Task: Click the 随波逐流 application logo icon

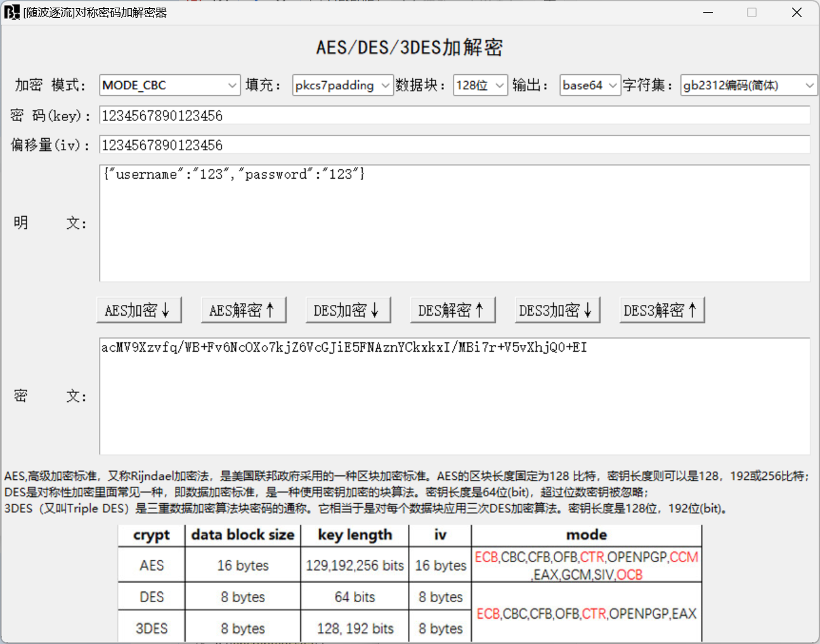Action: (11, 12)
